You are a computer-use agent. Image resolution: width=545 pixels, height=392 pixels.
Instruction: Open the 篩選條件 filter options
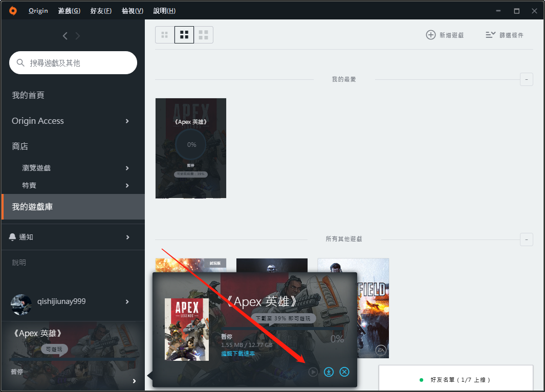click(505, 35)
